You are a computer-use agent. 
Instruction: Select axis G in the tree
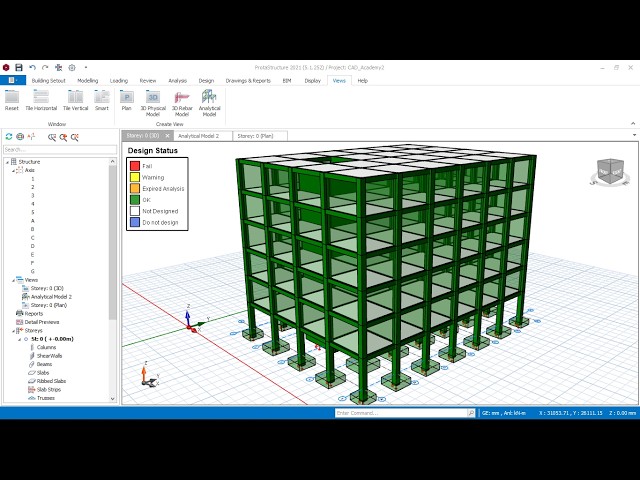(x=33, y=271)
